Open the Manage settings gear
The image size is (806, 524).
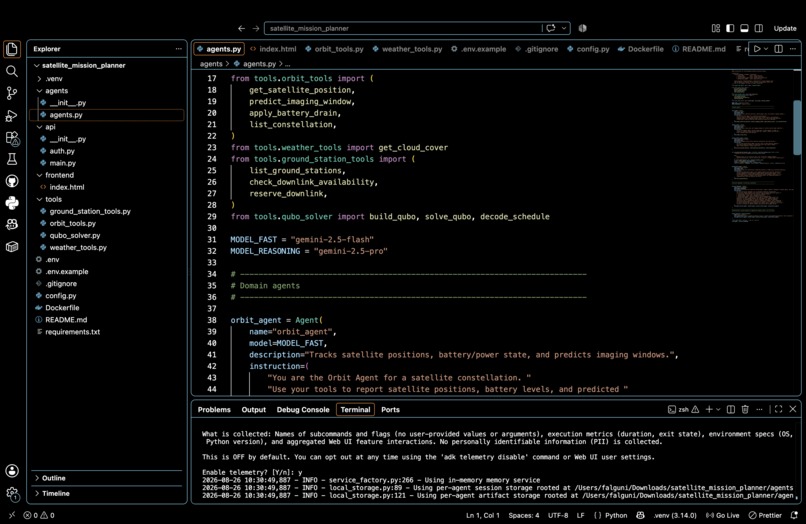coord(12,494)
